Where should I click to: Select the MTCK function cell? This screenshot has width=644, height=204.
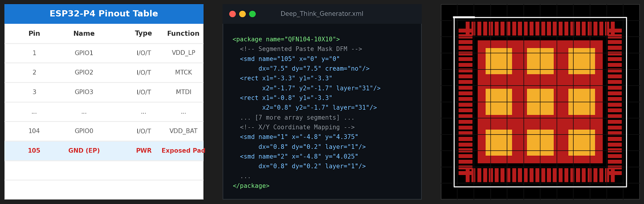click(x=184, y=72)
